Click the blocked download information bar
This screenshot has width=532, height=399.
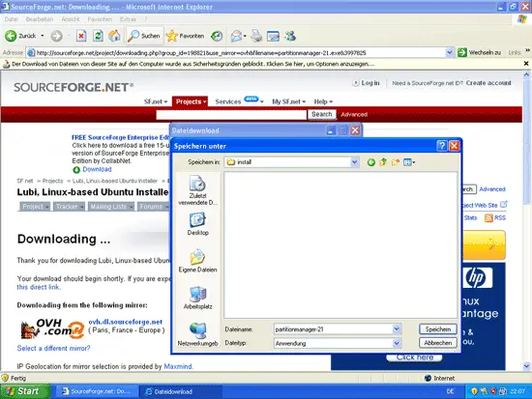(261, 64)
